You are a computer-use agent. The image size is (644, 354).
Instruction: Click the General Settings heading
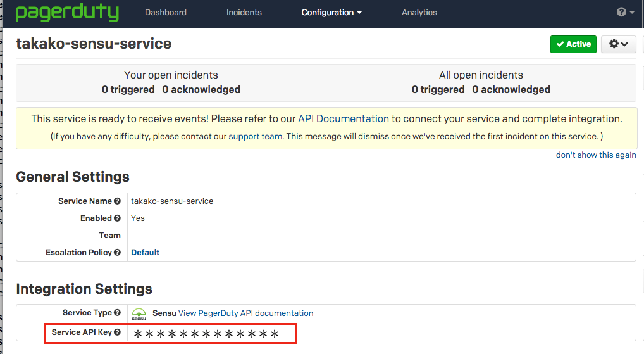[73, 177]
